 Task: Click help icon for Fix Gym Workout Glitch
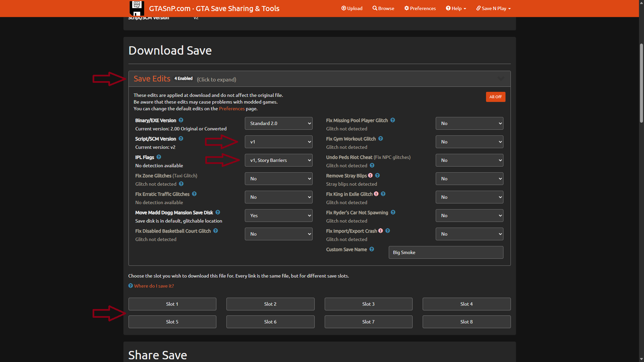[380, 139]
